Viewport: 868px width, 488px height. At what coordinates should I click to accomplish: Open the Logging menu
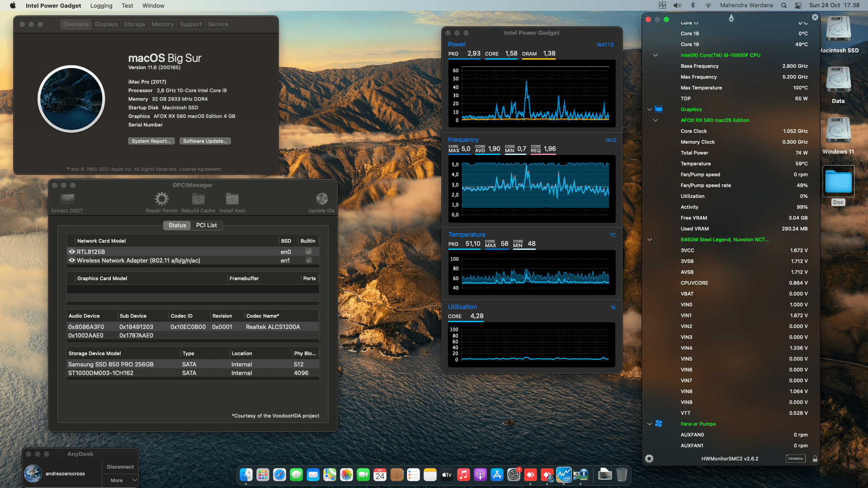click(x=101, y=5)
